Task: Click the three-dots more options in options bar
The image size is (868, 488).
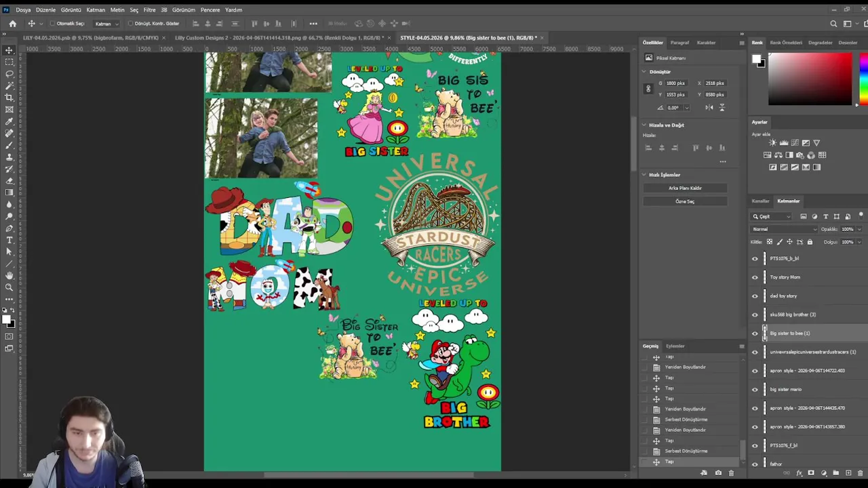Action: coord(313,24)
